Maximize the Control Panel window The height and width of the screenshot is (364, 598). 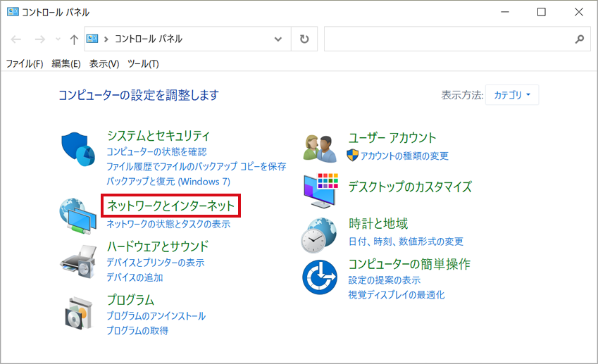point(541,12)
